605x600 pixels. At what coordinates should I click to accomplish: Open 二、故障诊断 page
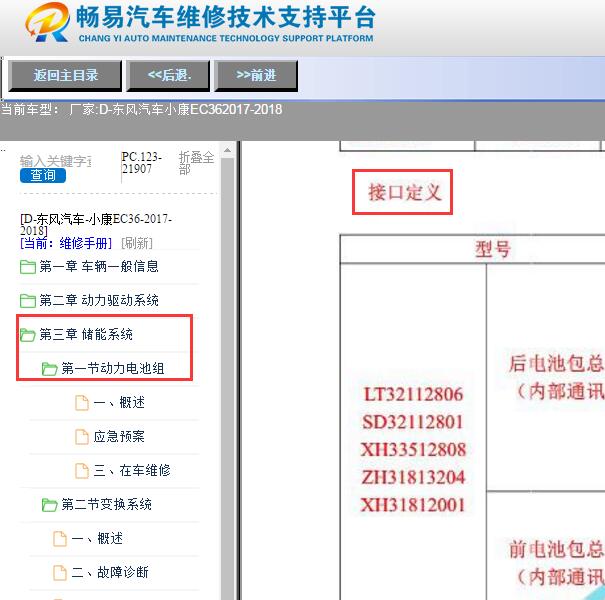110,572
